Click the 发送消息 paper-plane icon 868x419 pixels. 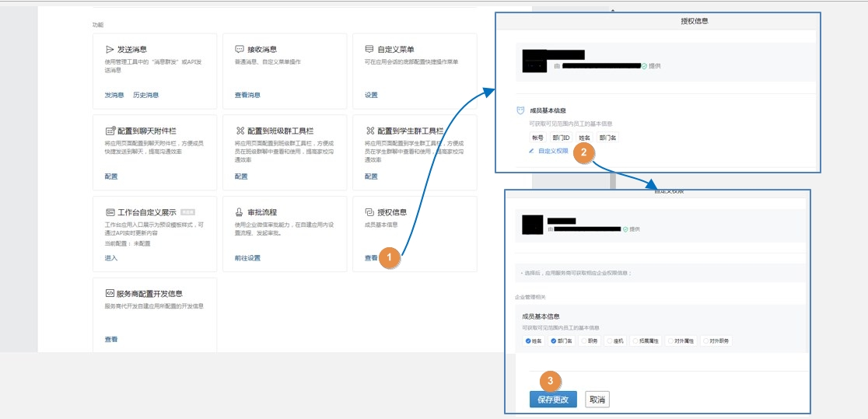(x=110, y=49)
